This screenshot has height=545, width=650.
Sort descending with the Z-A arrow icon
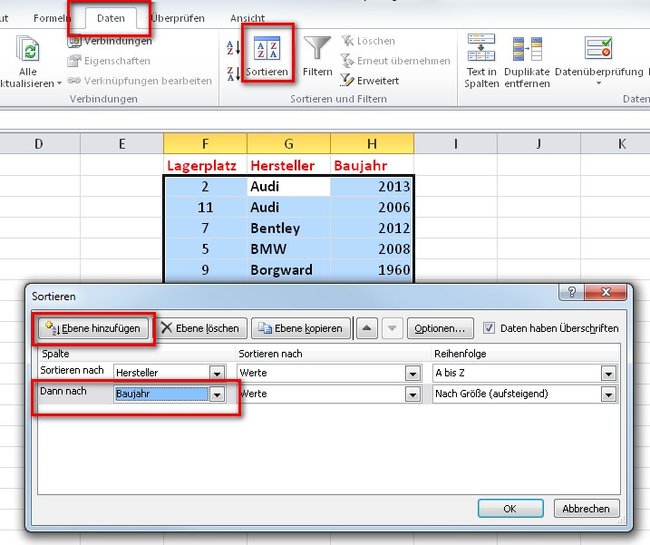[x=233, y=74]
